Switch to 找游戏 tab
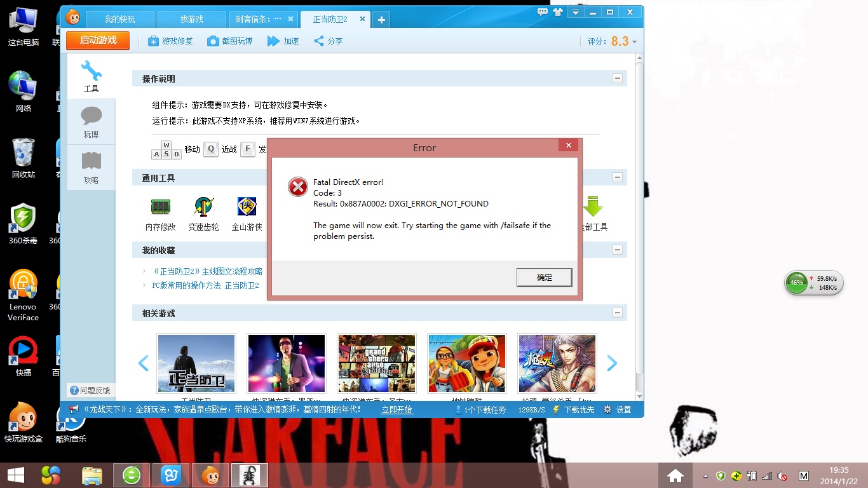This screenshot has width=868, height=488. click(x=191, y=19)
